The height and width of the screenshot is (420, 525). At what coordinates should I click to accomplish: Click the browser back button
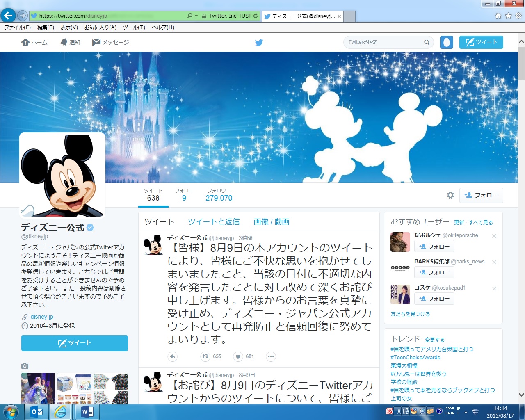(8, 16)
